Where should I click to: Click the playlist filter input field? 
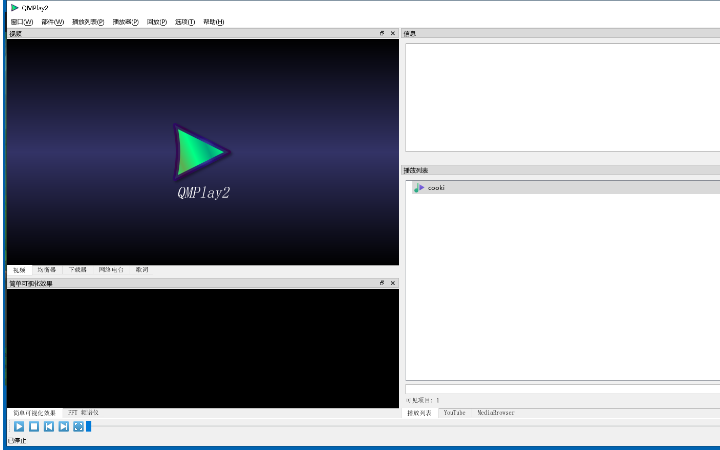(x=562, y=388)
